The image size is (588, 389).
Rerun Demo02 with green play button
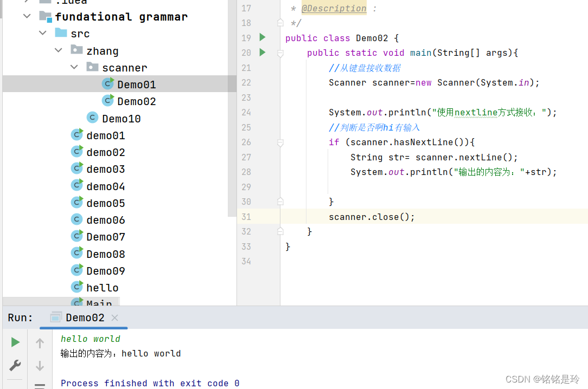point(15,342)
